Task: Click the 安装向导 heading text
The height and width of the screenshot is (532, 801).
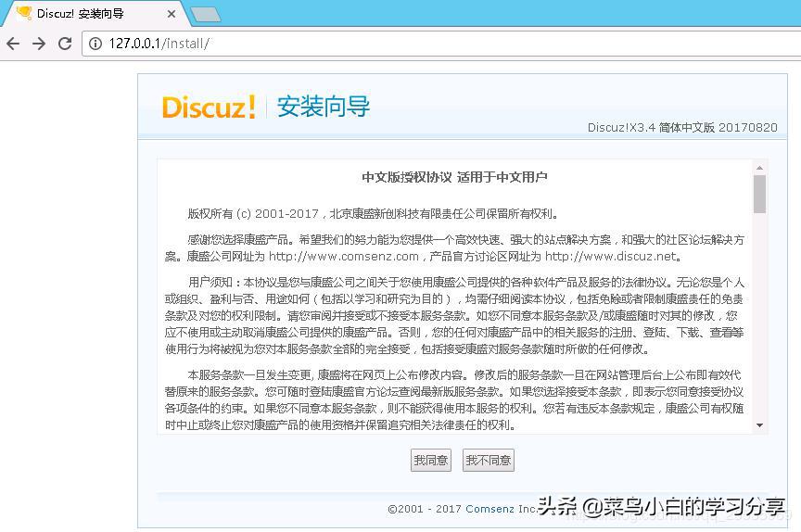Action: click(324, 107)
